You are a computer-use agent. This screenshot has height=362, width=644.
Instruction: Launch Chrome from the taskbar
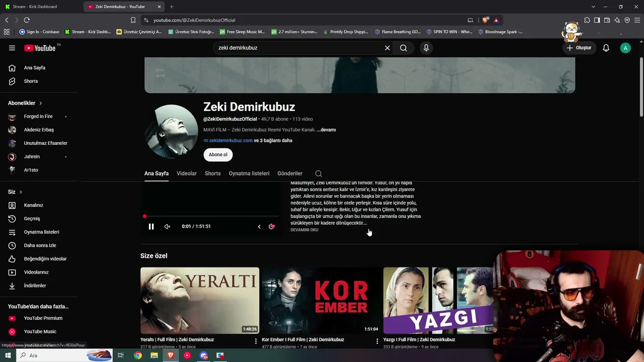[138, 355]
